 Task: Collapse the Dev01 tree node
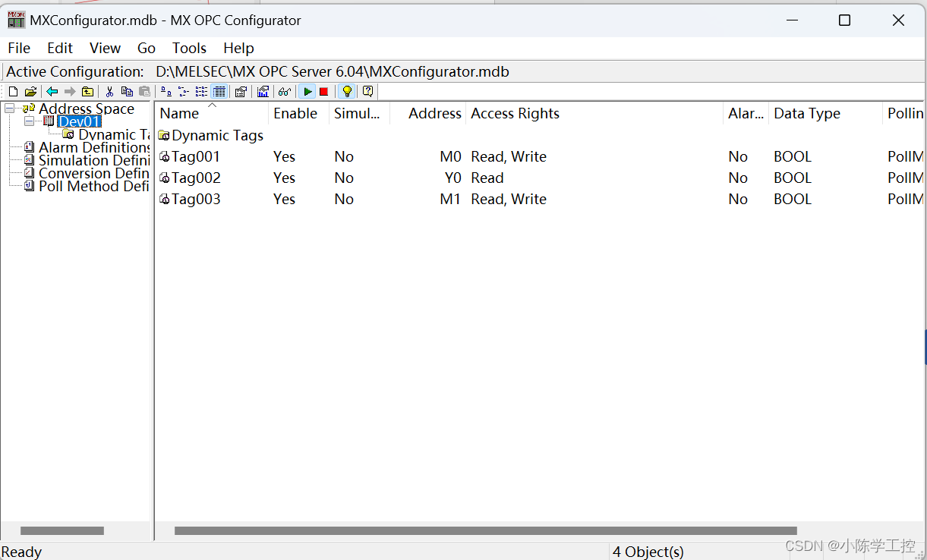tap(29, 121)
